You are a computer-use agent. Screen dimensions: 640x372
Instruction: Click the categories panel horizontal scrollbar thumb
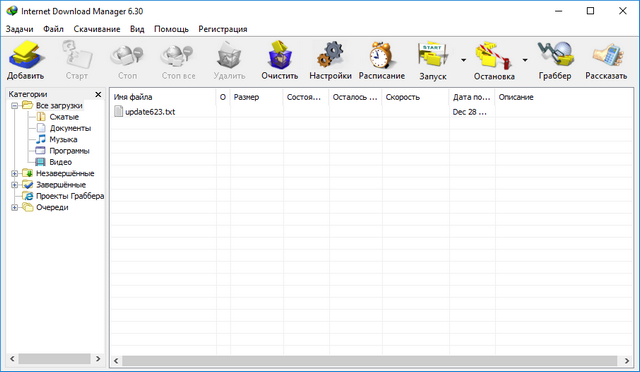coord(54,359)
